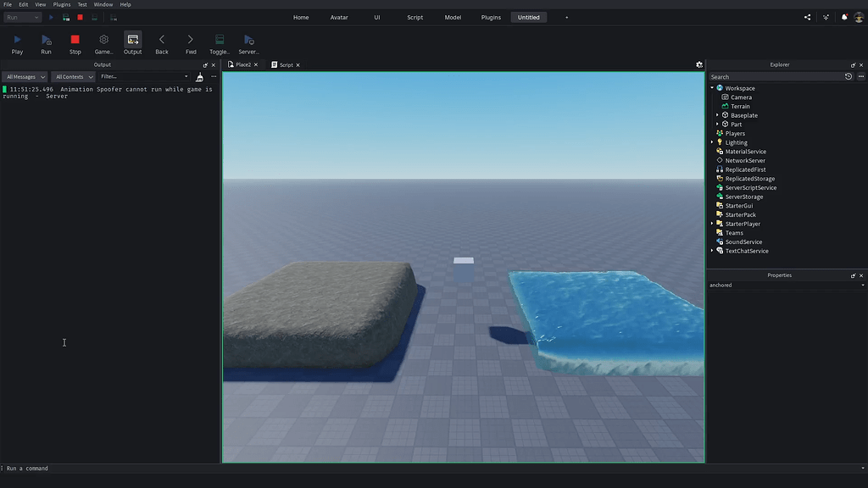The image size is (868, 488).
Task: Open the All Messages dropdown in Output
Action: (x=24, y=76)
